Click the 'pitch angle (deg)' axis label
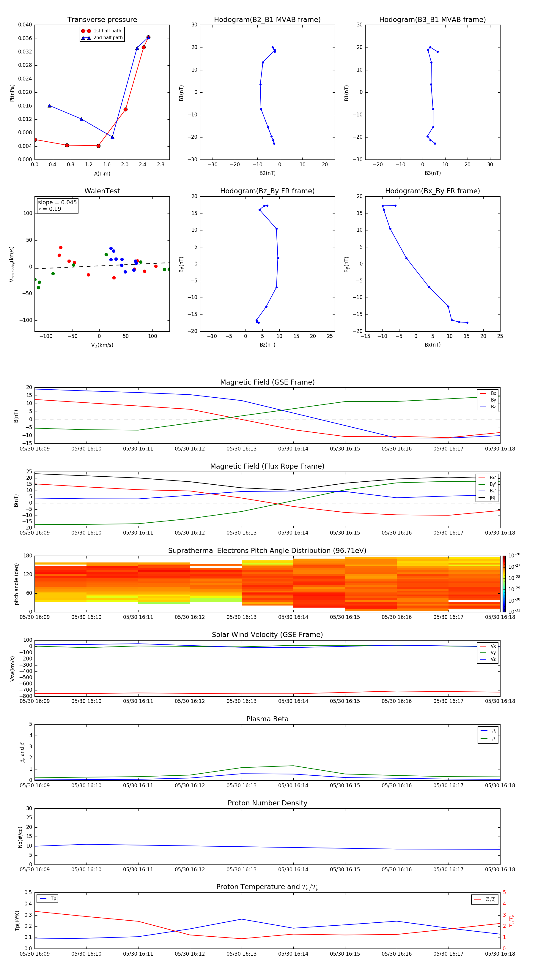 pos(16,584)
